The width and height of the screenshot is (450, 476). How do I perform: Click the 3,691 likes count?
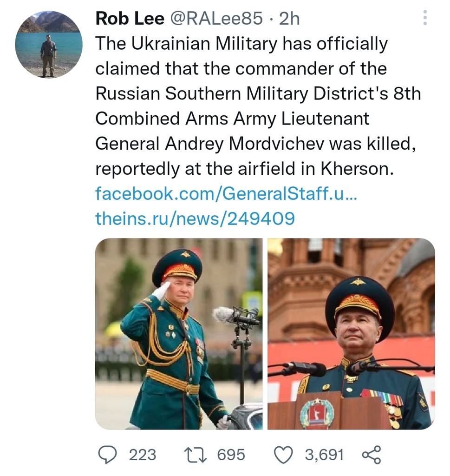324,454
